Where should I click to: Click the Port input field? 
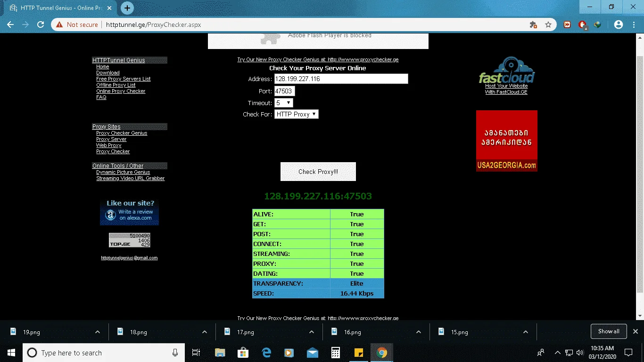point(284,91)
